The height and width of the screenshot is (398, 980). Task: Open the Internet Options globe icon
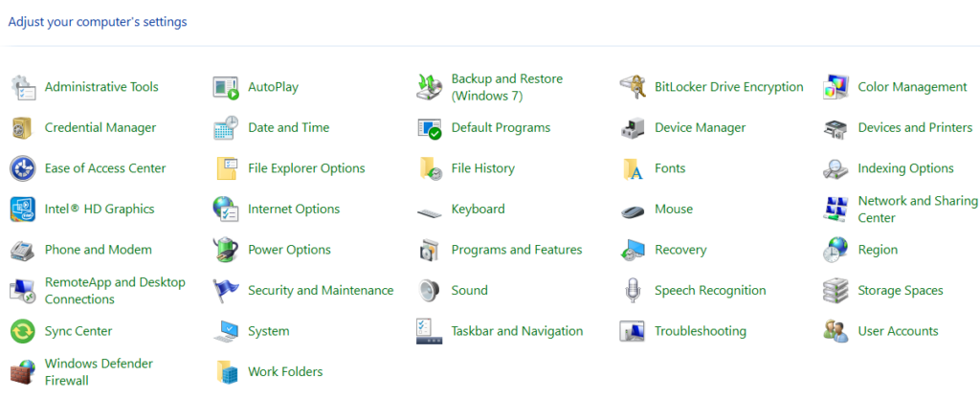click(226, 210)
